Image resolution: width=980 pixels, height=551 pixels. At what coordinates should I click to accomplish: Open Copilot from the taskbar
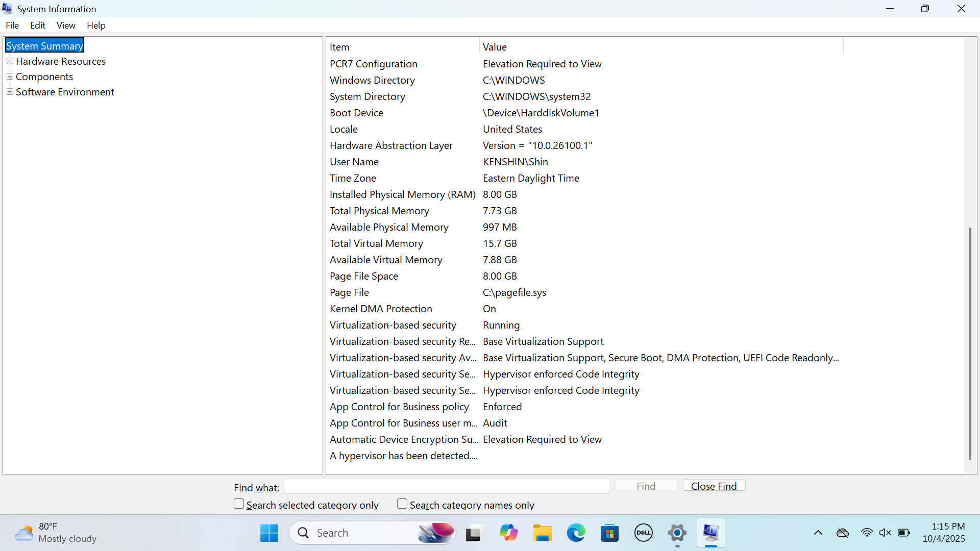tap(509, 532)
